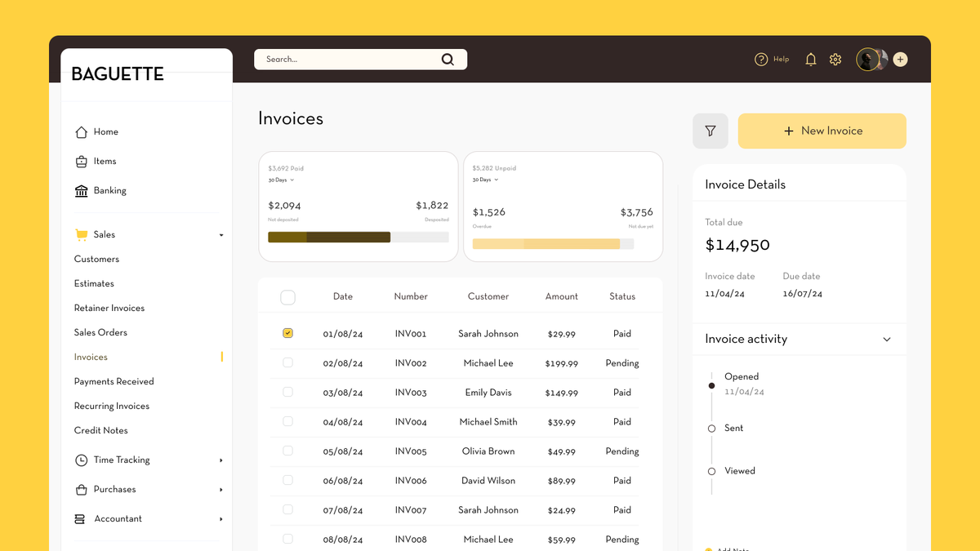Click the Banking building icon
The height and width of the screenshot is (551, 980).
[81, 191]
